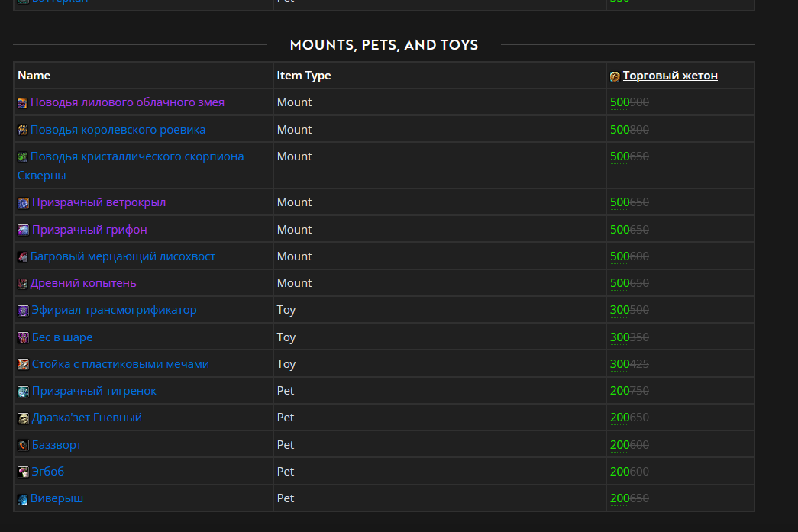Screen dimensions: 798x532
Task: Click icon beside Эгбоб pet
Action: (x=24, y=472)
